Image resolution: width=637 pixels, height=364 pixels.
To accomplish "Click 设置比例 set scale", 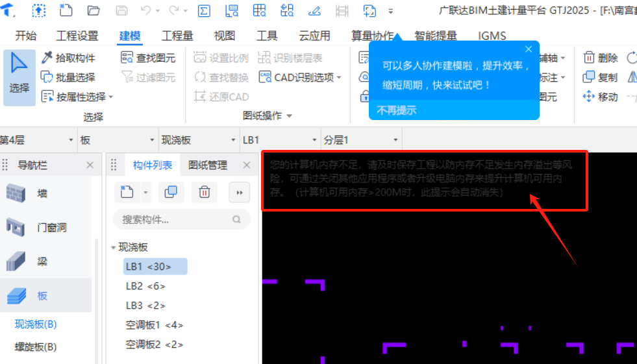I will (221, 58).
